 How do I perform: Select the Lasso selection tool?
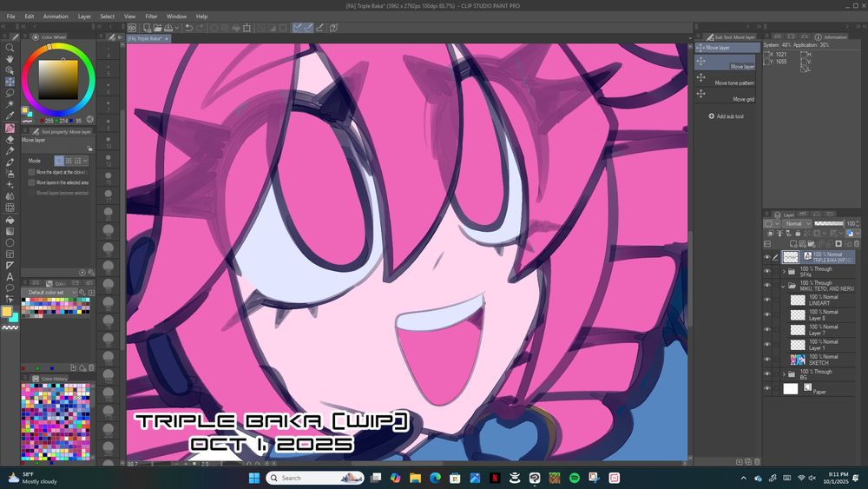(x=10, y=93)
